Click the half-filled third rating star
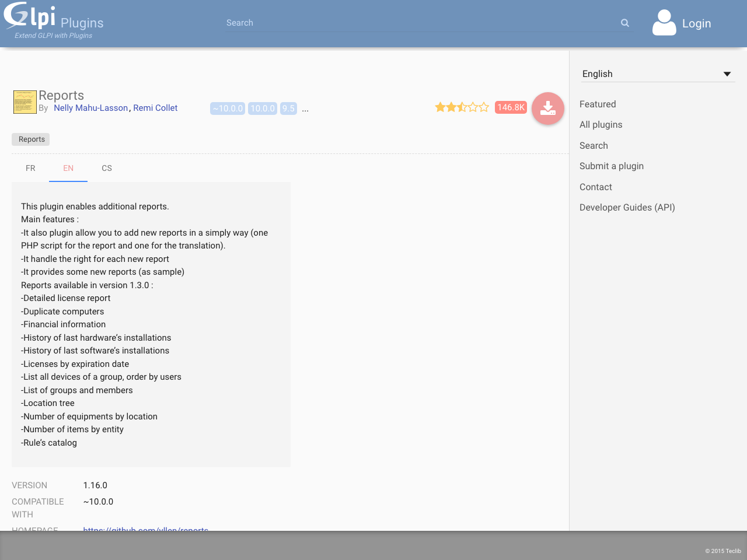This screenshot has height=560, width=747. 462,107
